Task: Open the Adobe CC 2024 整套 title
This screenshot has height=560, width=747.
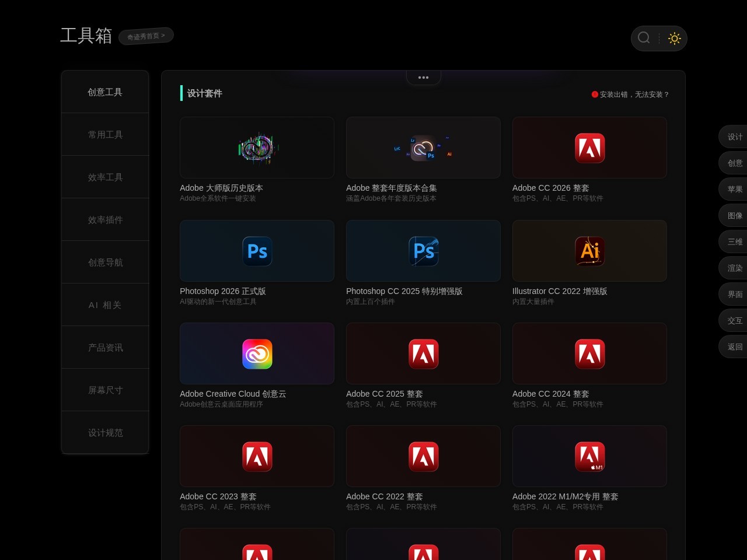Action: (551, 394)
